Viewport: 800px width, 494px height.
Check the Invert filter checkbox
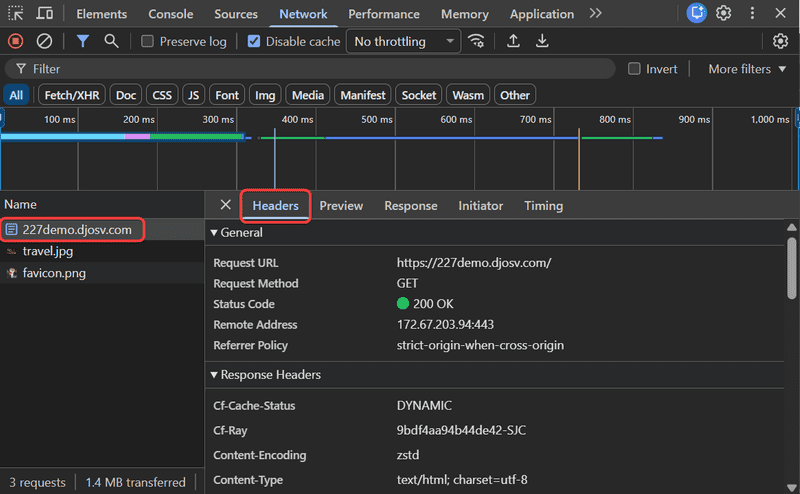(634, 69)
